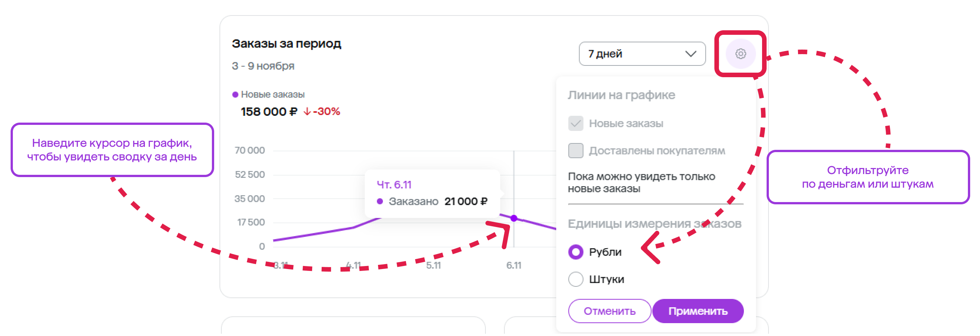Click the "Отфильтруйте по деньгам или штукам" hint box
This screenshot has width=980, height=336.
tap(867, 177)
